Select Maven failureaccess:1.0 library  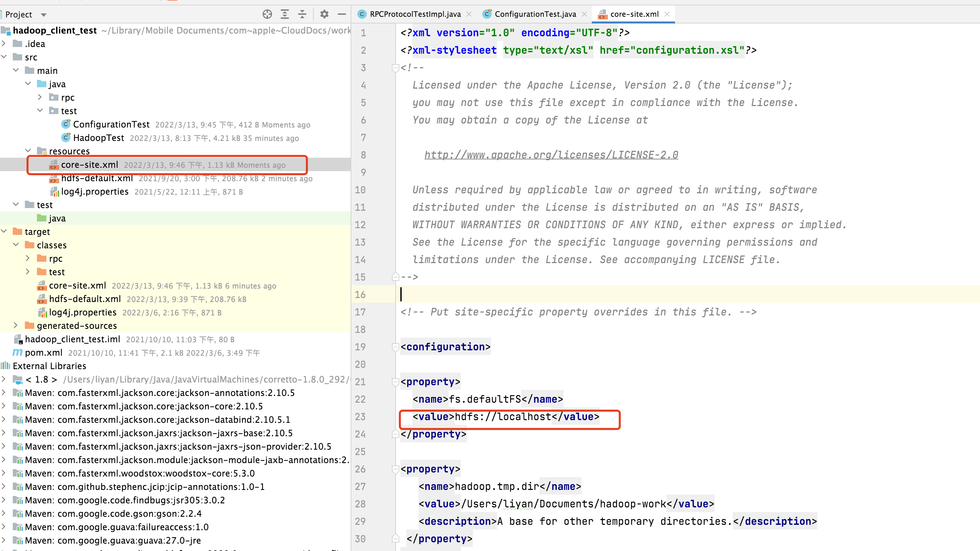pyautogui.click(x=117, y=527)
